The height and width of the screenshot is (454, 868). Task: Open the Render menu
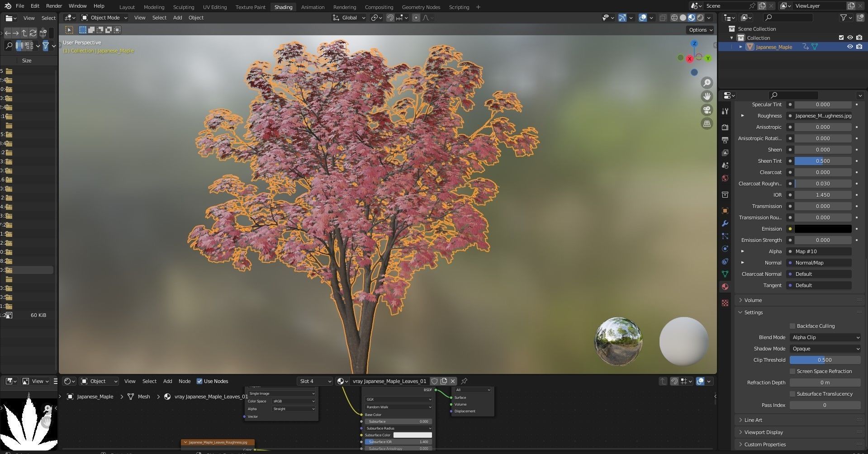[54, 6]
